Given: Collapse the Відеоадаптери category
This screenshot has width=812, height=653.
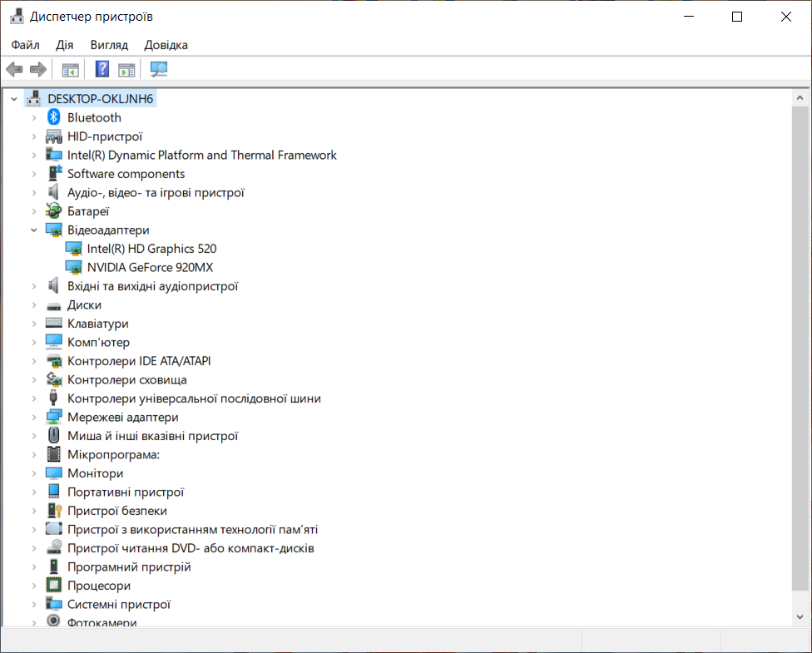Looking at the screenshot, I should click(x=34, y=230).
